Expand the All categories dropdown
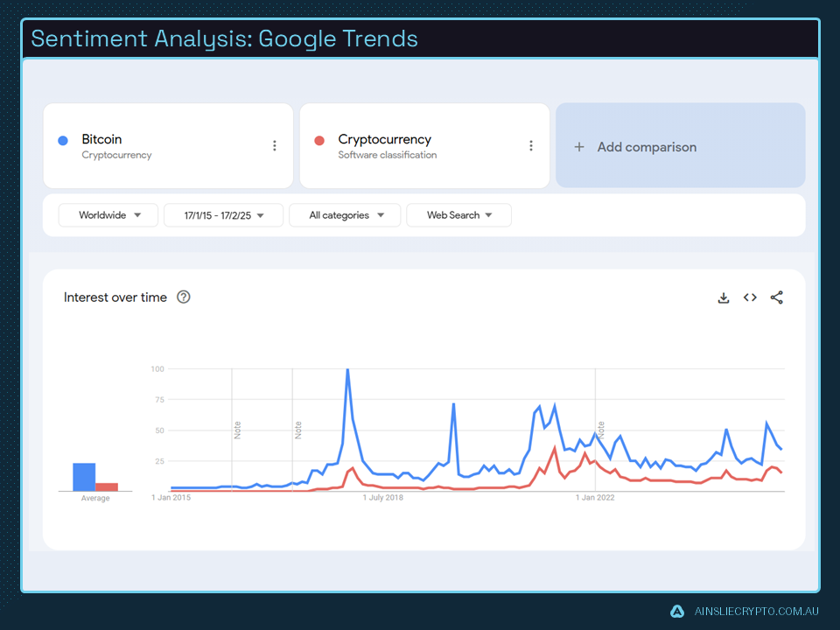Image resolution: width=840 pixels, height=630 pixels. click(345, 214)
